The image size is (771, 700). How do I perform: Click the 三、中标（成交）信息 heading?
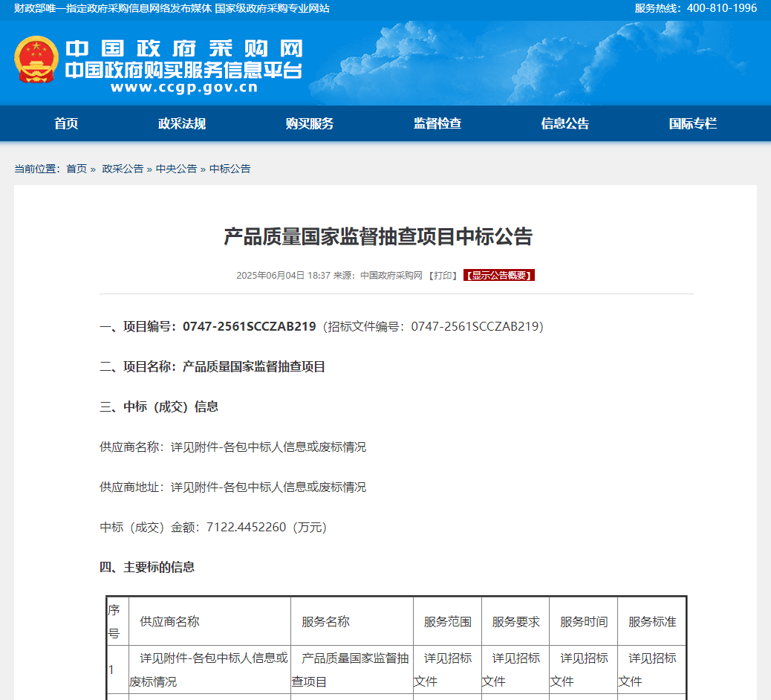[159, 406]
